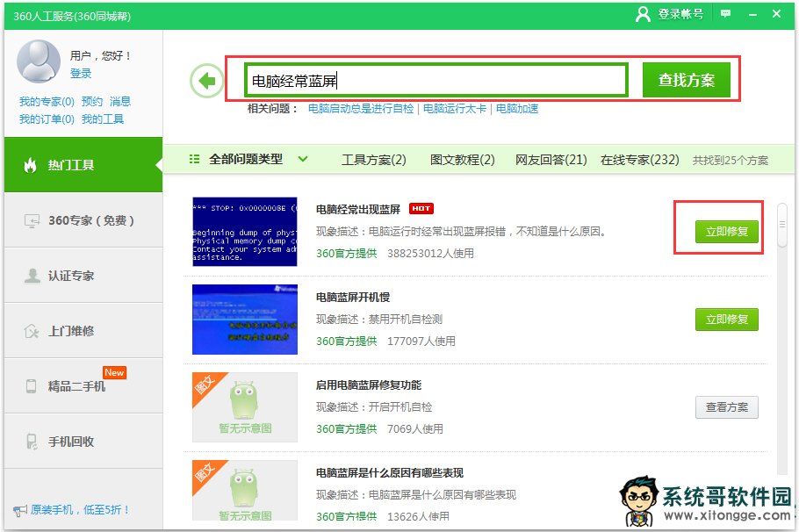The image size is (799, 532).
Task: Select 手机回收 in the sidebar
Action: 83,442
